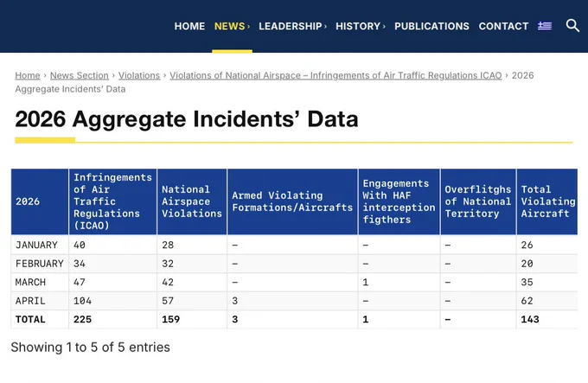
Task: Select the JANUARY row label
Action: click(36, 245)
